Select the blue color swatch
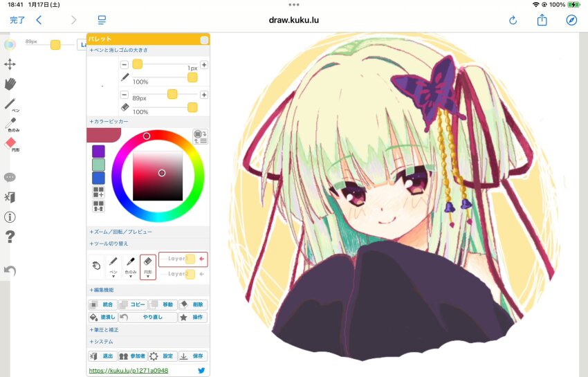This screenshot has height=377, width=588. (x=98, y=178)
